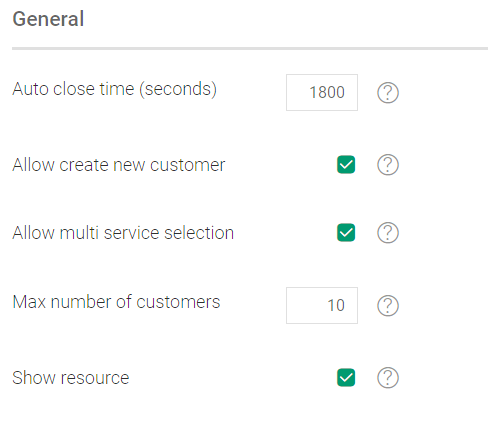Click the word 'customers' in Max number label

(x=178, y=302)
